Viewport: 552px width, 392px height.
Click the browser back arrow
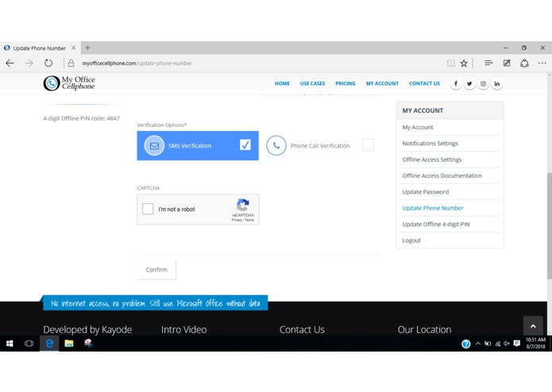click(10, 63)
